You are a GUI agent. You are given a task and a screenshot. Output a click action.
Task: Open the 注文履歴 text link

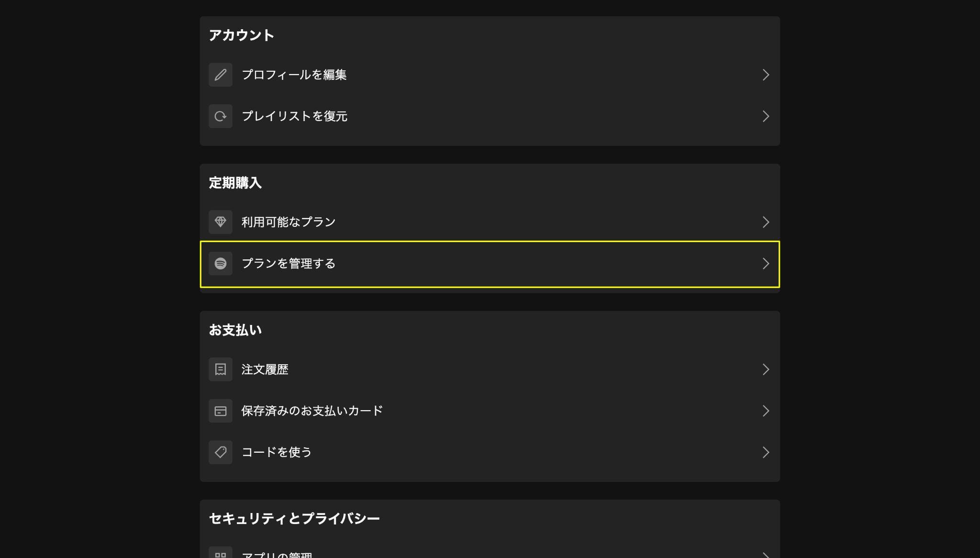(x=265, y=369)
